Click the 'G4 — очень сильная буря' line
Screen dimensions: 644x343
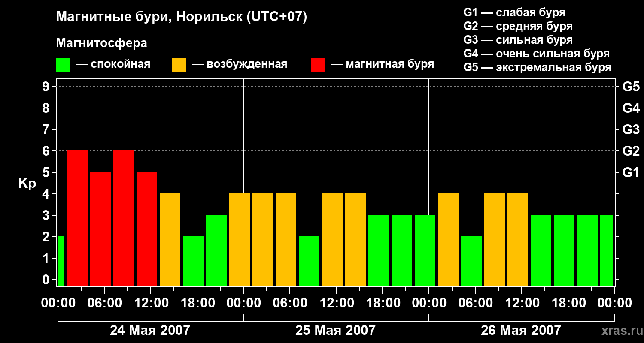coord(537,53)
